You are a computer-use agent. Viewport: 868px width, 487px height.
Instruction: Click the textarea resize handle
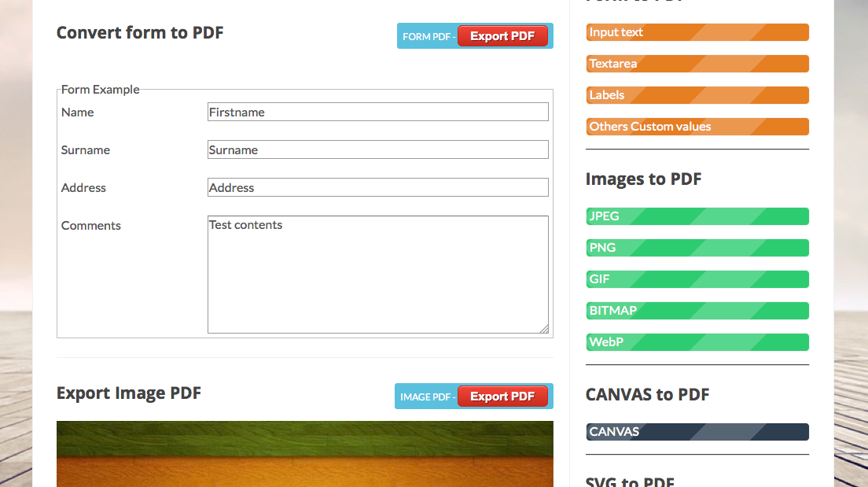tap(545, 327)
